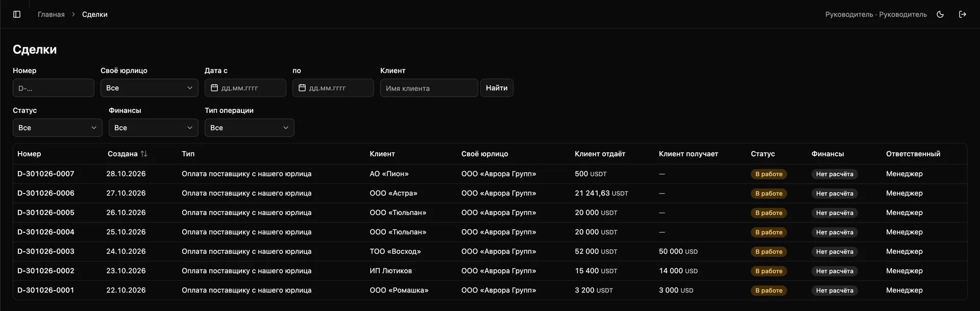
Task: Click В работе badge for D-301026-0007
Action: (769, 174)
